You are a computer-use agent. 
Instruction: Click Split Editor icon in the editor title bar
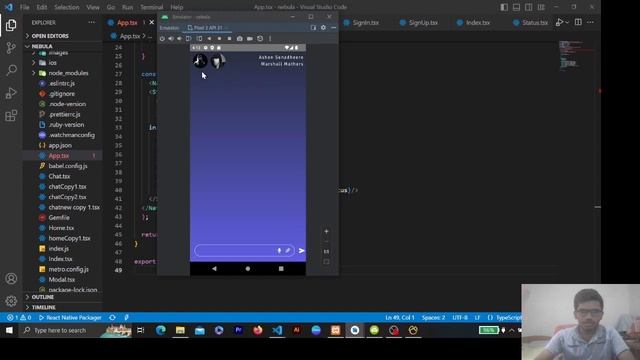(x=578, y=22)
